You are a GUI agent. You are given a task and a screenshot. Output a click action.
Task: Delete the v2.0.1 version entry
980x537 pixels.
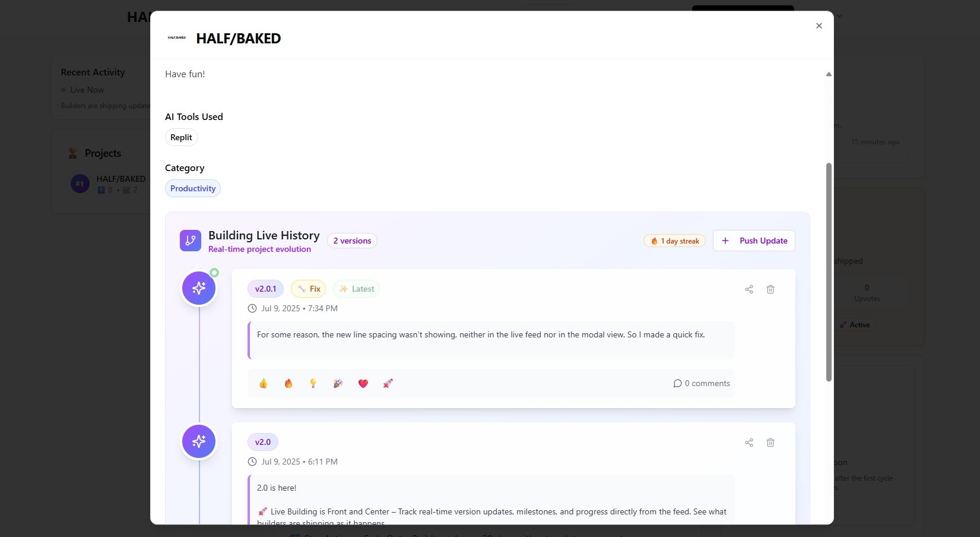point(770,289)
